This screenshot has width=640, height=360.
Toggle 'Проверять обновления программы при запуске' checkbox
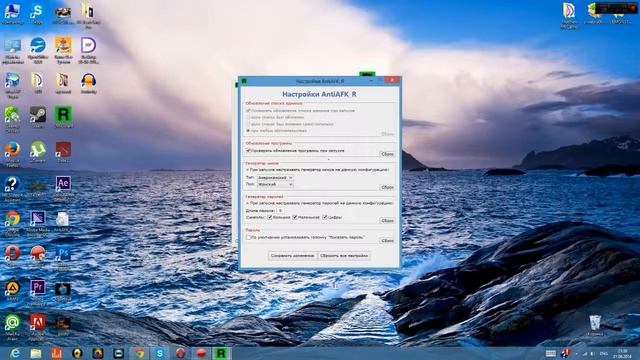(248, 151)
